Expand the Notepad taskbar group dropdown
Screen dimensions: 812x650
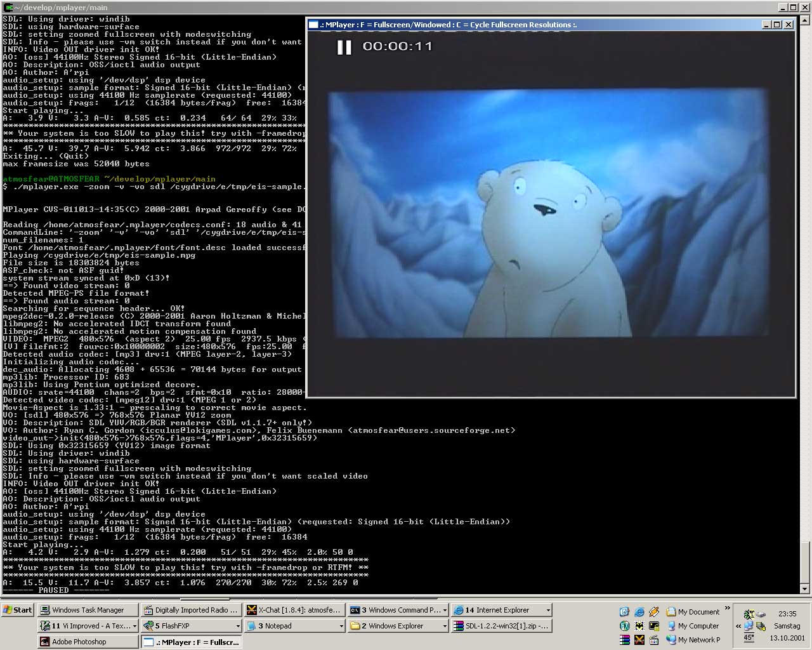341,626
